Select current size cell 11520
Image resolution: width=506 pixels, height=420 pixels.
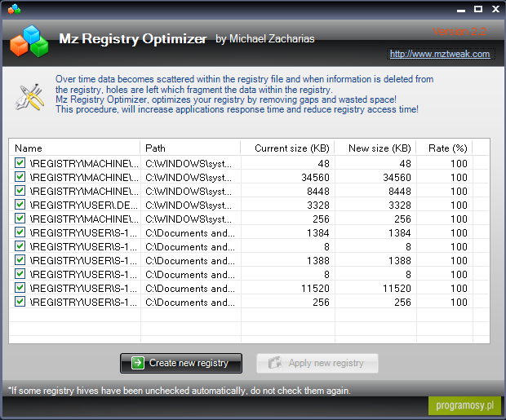click(x=315, y=289)
